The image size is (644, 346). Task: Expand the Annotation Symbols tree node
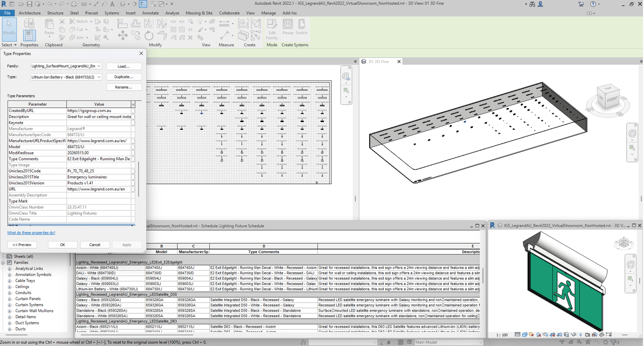click(x=9, y=275)
